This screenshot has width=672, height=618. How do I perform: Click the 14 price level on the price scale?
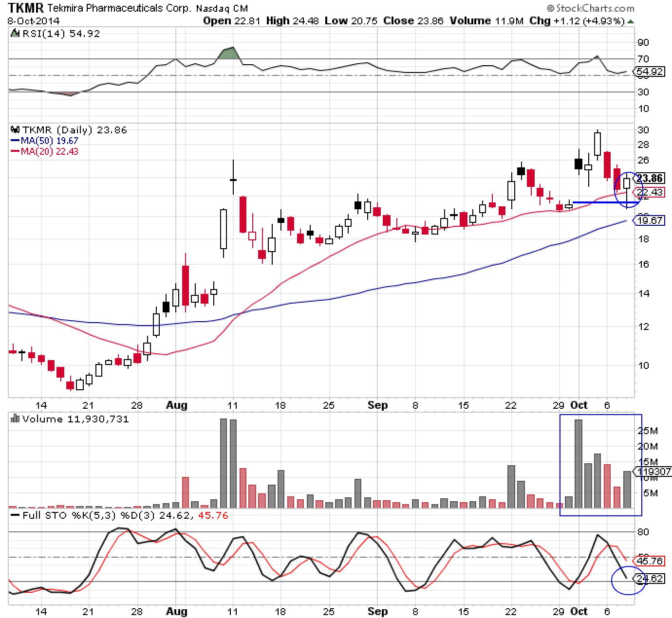643,293
